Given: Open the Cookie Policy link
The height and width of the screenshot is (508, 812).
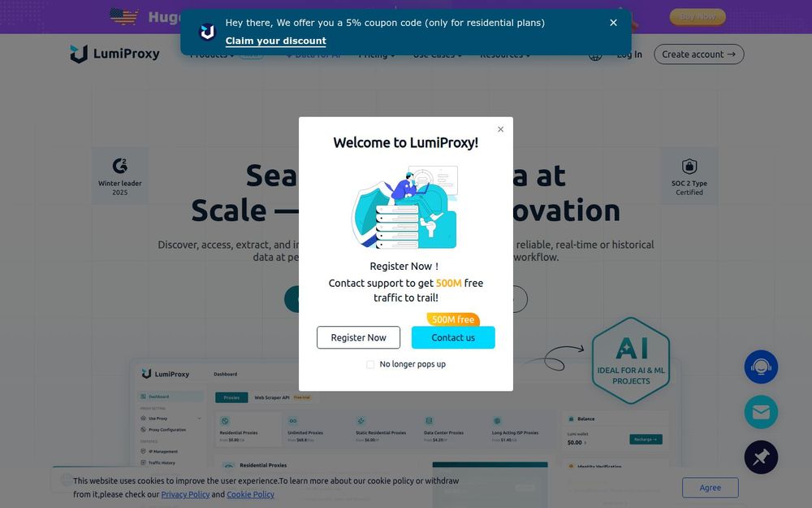Looking at the screenshot, I should tap(250, 494).
